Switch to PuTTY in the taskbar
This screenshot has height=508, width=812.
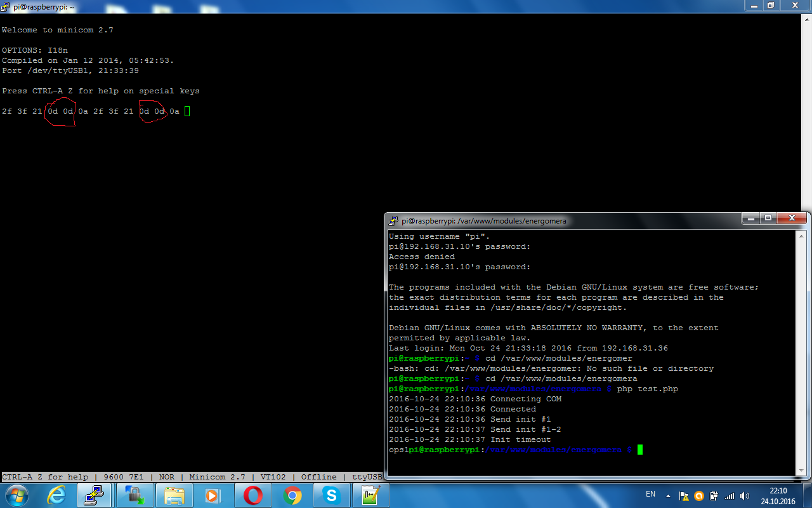[x=95, y=495]
